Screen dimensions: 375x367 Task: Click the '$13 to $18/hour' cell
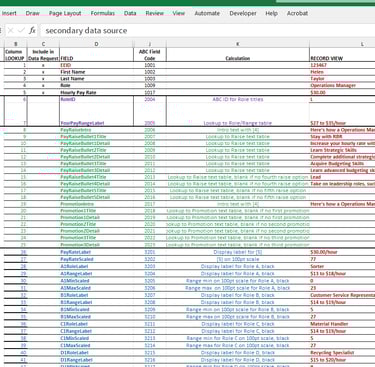342,274
